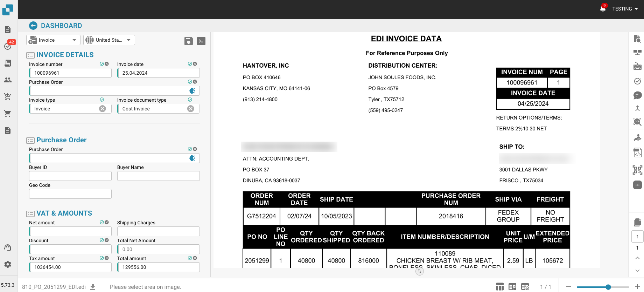
Task: Open the QR code scanner tool
Action: pos(637,170)
